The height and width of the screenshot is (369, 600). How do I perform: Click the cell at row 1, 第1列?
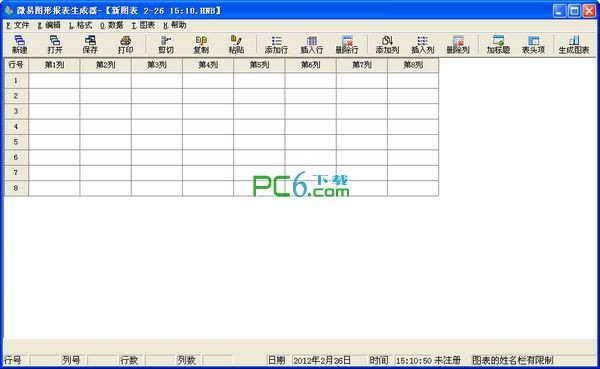click(54, 80)
